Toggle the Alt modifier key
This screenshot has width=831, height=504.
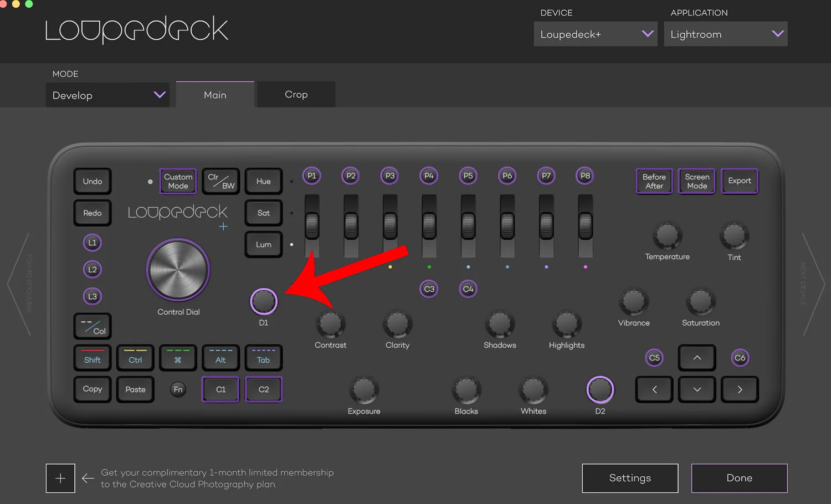(220, 358)
